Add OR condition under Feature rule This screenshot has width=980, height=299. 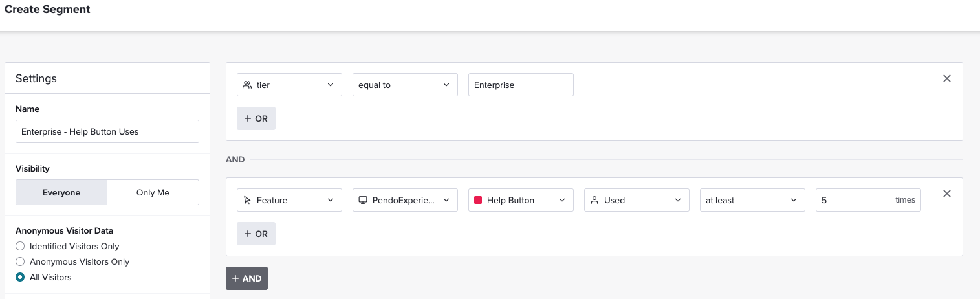click(256, 234)
